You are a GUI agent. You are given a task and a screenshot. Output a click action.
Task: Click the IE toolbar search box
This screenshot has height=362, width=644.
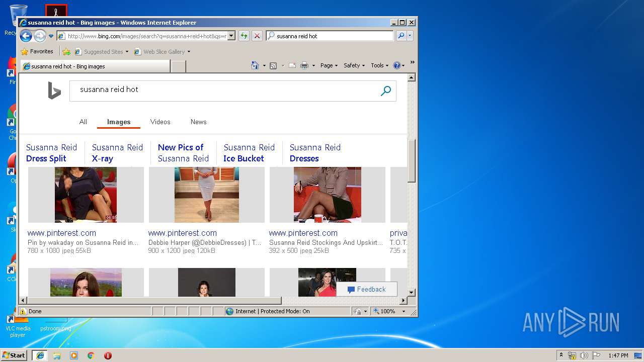[330, 36]
